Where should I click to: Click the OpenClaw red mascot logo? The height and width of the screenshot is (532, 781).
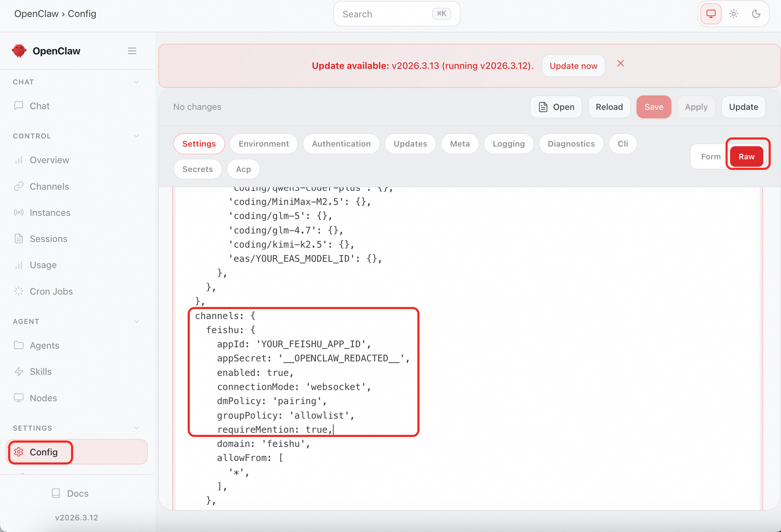pos(19,51)
